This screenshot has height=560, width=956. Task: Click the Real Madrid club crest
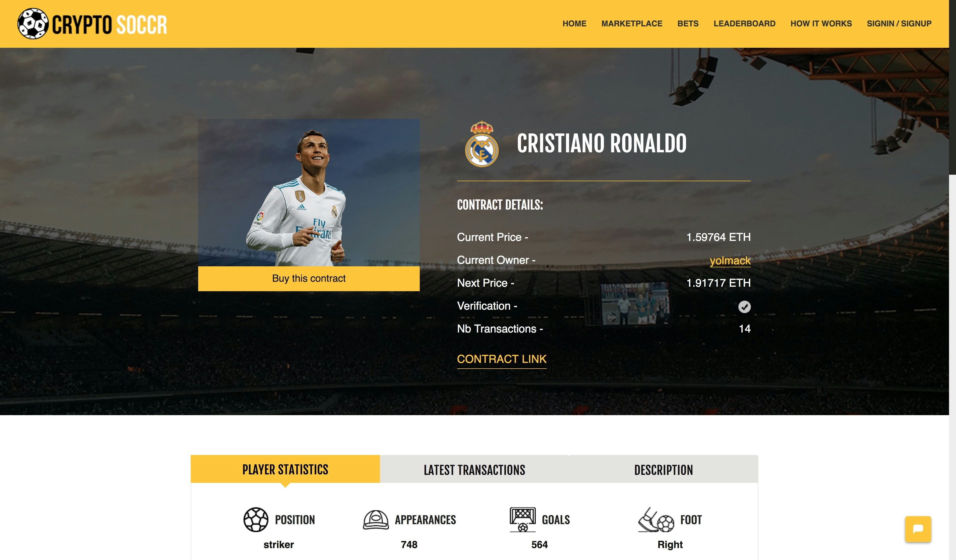[481, 144]
